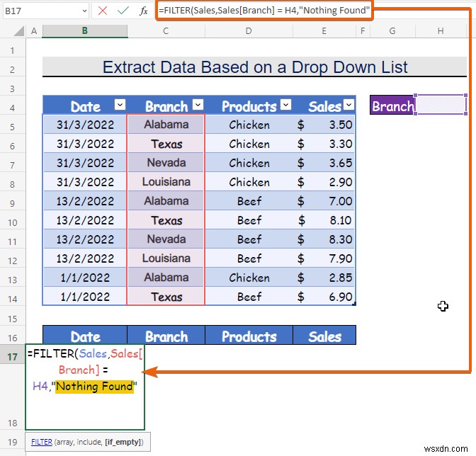Image resolution: width=476 pixels, height=456 pixels.
Task: Click Louisiana in row 12
Action: point(166,258)
